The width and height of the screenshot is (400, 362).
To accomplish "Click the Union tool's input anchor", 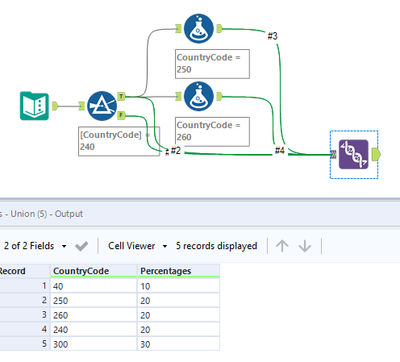I will coord(333,154).
